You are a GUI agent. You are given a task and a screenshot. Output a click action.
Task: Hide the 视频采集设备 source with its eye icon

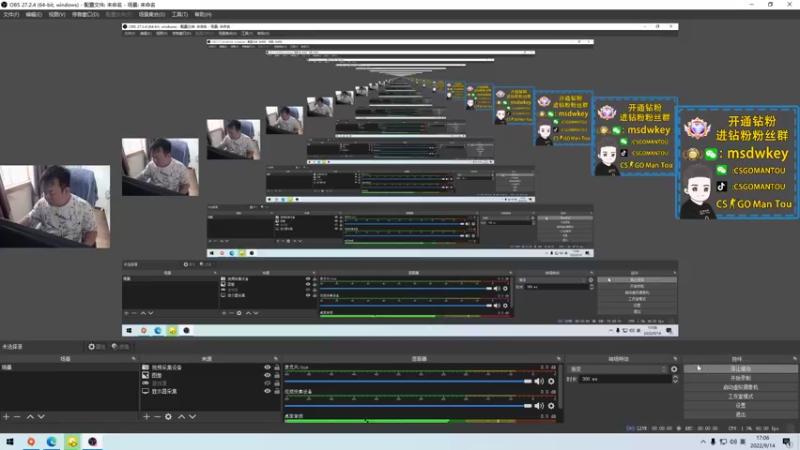click(267, 367)
